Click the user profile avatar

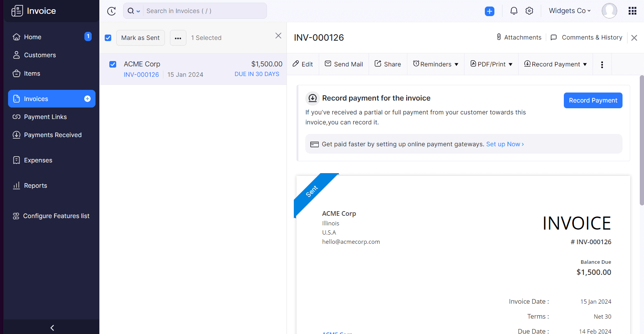click(609, 11)
